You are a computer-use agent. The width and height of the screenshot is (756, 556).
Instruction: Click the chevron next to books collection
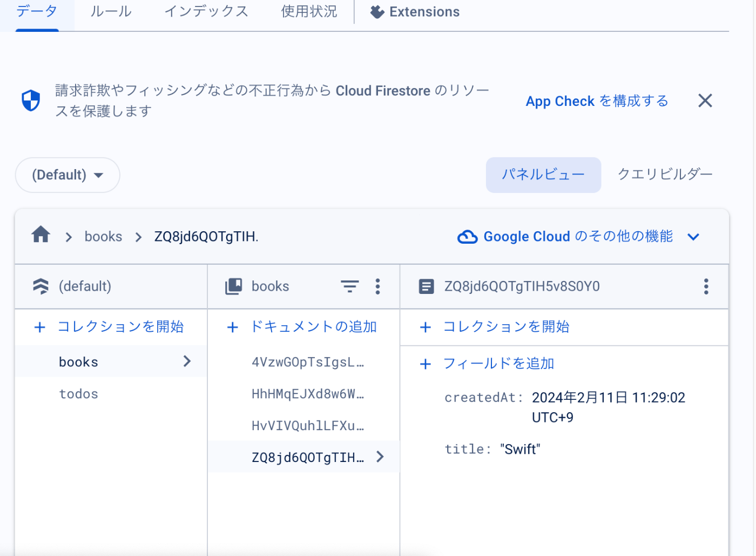click(x=187, y=361)
